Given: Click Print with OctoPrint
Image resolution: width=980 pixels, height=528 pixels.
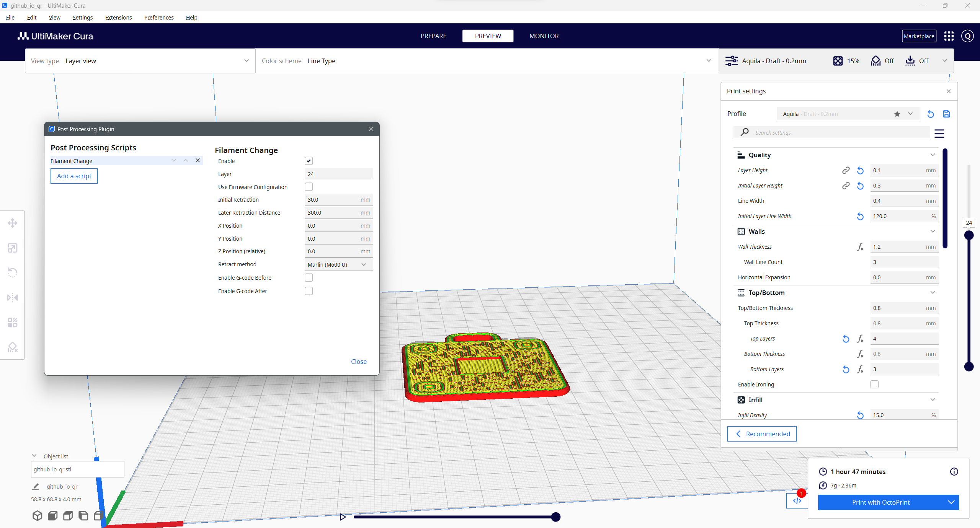Looking at the screenshot, I should click(x=880, y=502).
